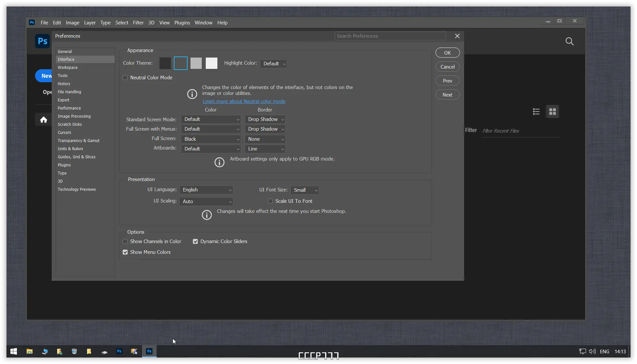
Task: Click the search magnifier icon
Action: [569, 41]
